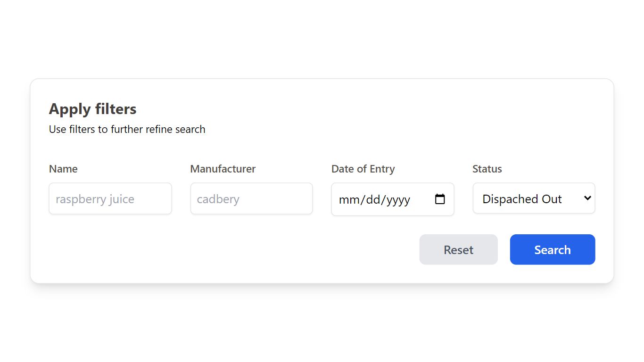Viewport: 644px width, 362px height.
Task: Click the raspberry juice placeholder field
Action: pyautogui.click(x=110, y=198)
